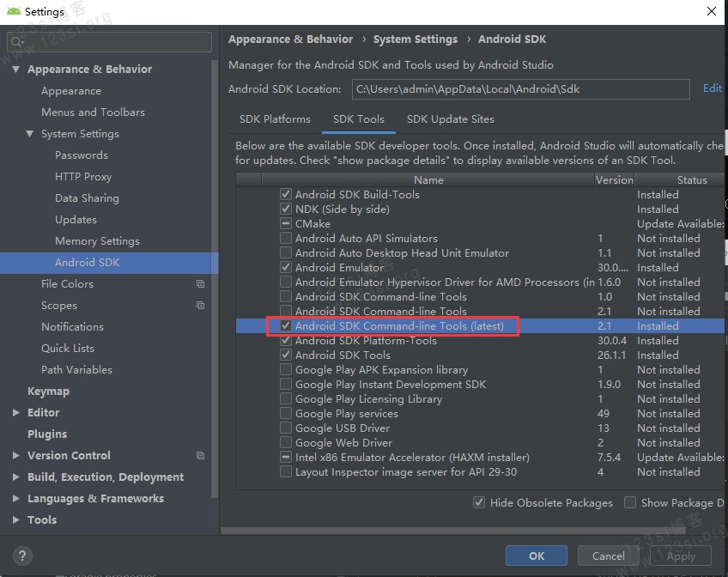The height and width of the screenshot is (577, 728).
Task: Select Passwords in System Settings
Action: [x=82, y=155]
